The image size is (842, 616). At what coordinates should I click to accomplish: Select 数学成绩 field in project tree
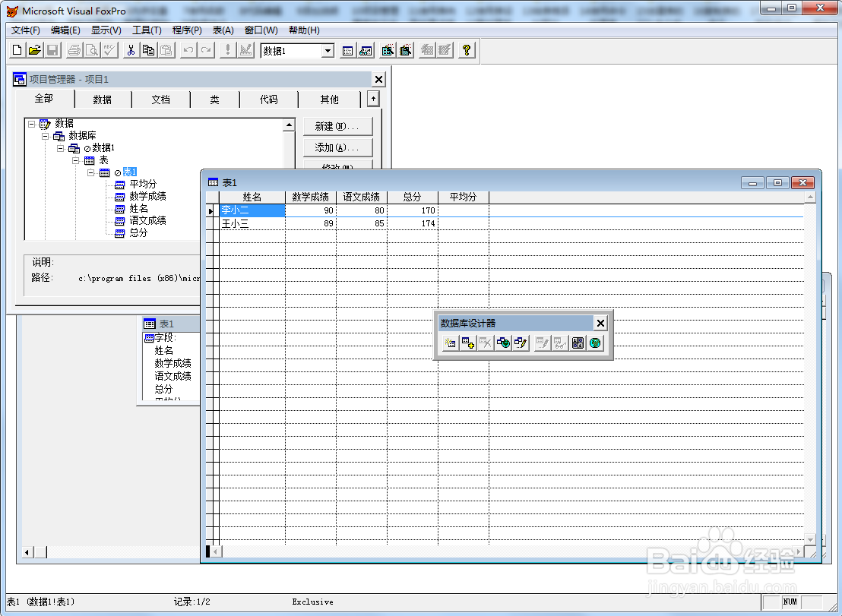pos(147,197)
